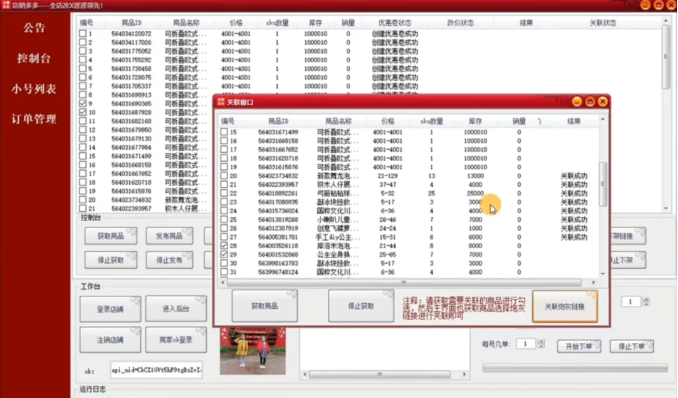Click right arrow of 关联窗口 horizontal scrollbar
678x398 pixels.
(x=593, y=282)
